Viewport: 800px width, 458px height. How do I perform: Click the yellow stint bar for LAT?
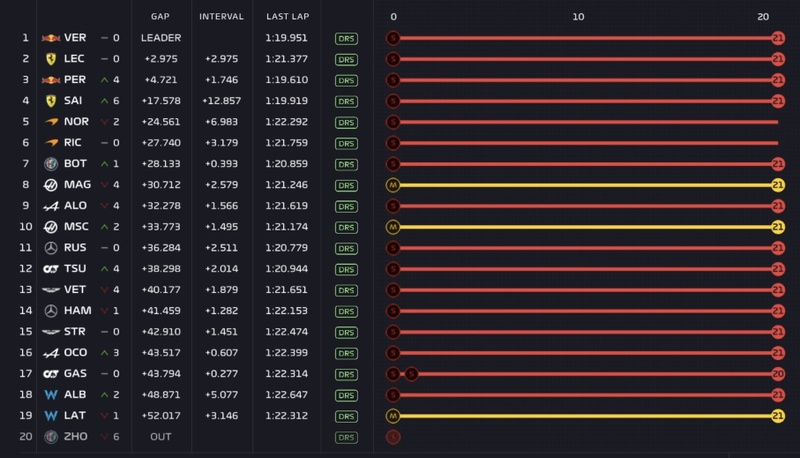click(x=580, y=416)
